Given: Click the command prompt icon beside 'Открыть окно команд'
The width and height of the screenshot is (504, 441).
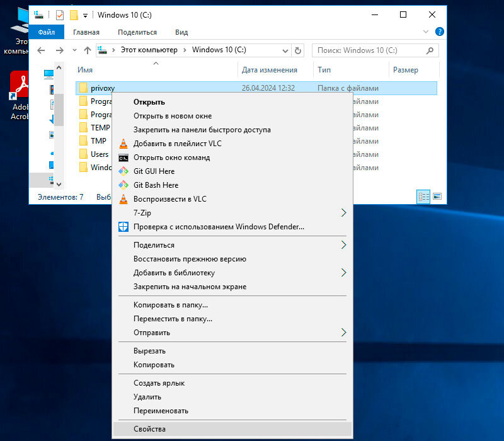Looking at the screenshot, I should point(123,158).
